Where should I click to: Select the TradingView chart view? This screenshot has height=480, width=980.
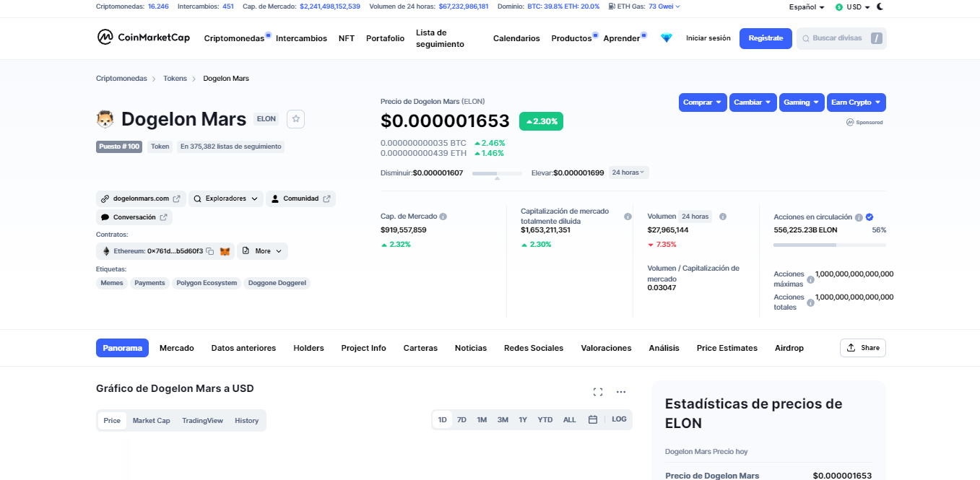tap(202, 421)
